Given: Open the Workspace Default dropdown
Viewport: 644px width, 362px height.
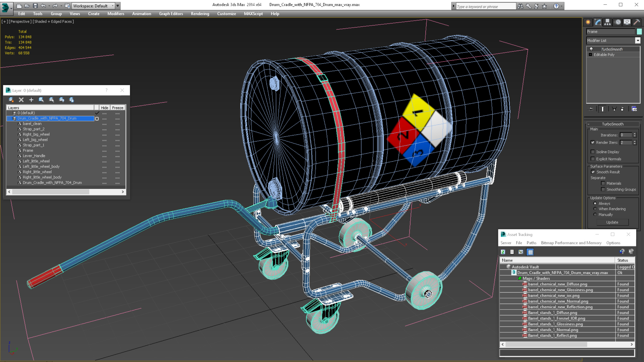Looking at the screenshot, I should click(x=93, y=6).
